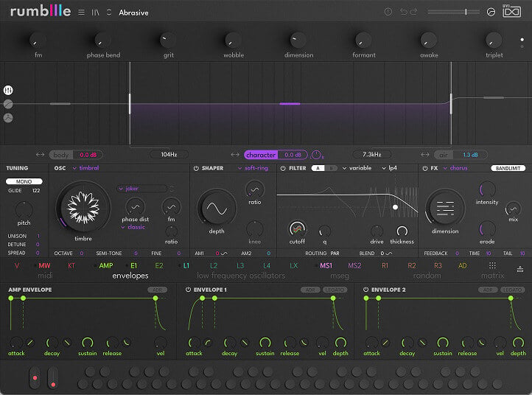The width and height of the screenshot is (532, 395).
Task: Click the shaper depth sine knob
Action: click(x=217, y=209)
